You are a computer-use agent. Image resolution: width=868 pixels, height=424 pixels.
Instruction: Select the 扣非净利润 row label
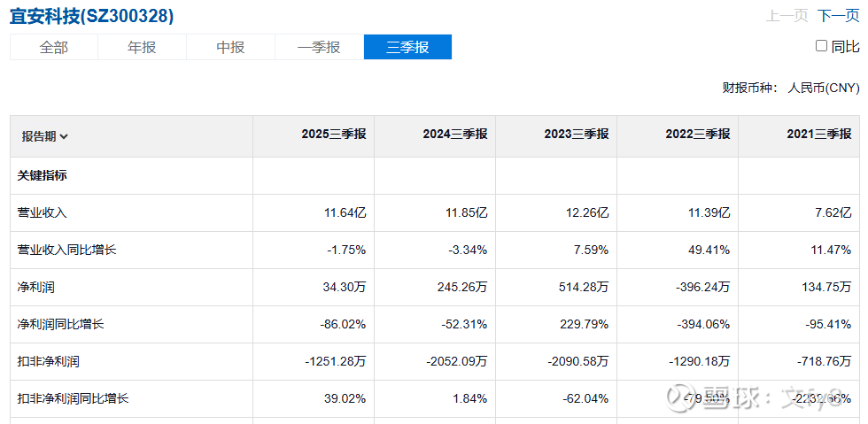click(x=49, y=361)
